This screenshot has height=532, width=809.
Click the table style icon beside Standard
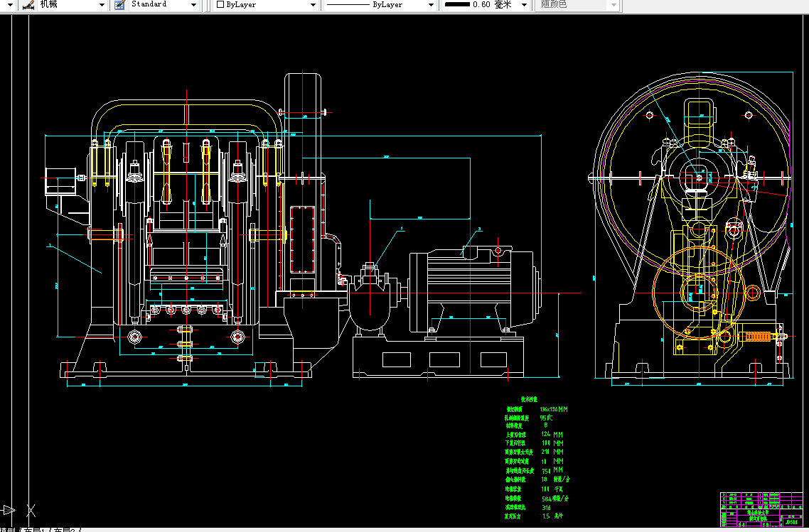(x=119, y=5)
